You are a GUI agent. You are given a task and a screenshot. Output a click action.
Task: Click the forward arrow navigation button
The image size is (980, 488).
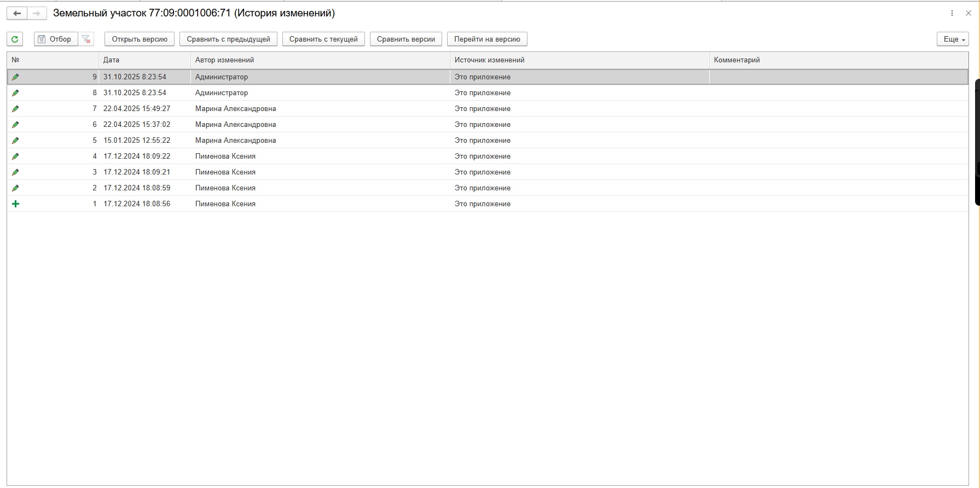click(37, 13)
